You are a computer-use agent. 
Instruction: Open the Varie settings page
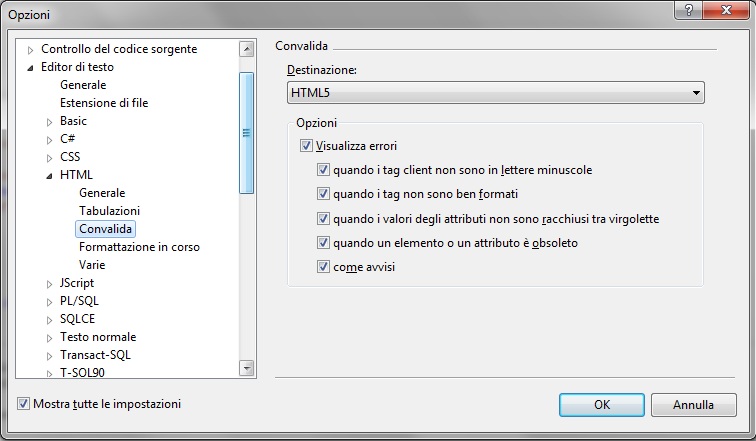click(x=92, y=265)
